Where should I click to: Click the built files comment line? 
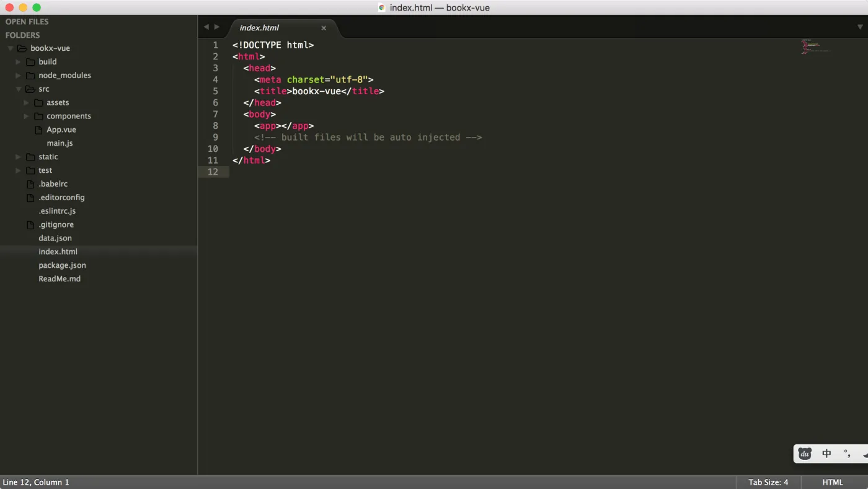point(368,137)
